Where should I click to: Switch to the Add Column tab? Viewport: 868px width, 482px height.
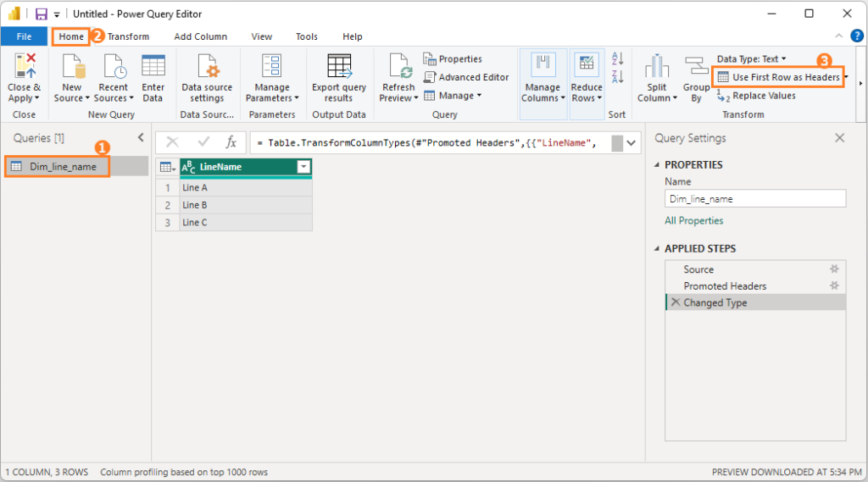coord(200,36)
